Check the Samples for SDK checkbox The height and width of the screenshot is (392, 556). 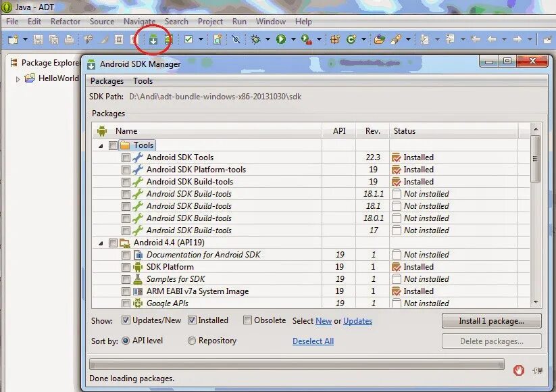click(x=126, y=280)
